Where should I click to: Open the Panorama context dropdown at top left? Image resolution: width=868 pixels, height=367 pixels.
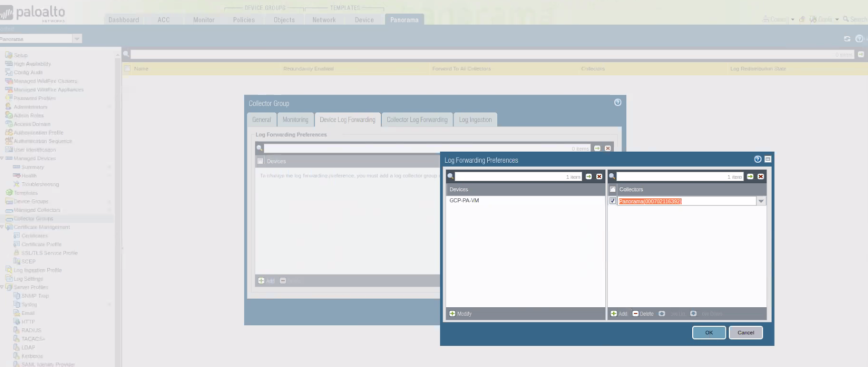77,39
